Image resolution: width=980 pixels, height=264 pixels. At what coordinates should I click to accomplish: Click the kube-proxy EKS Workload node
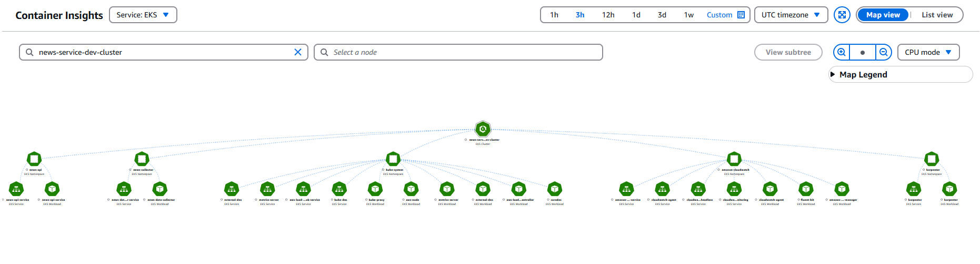375,189
